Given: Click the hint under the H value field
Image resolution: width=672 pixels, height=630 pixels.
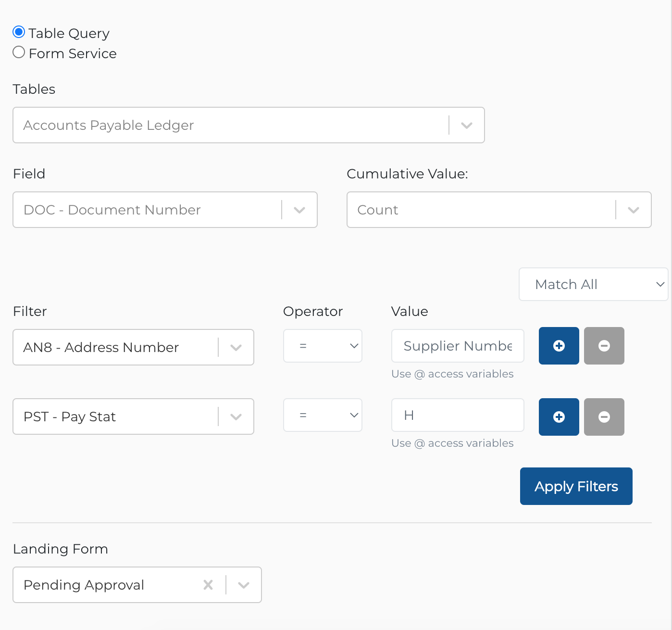Looking at the screenshot, I should click(x=452, y=443).
